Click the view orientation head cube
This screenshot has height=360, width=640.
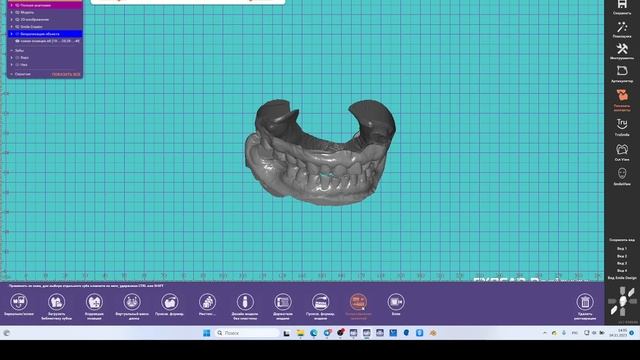pos(622,302)
